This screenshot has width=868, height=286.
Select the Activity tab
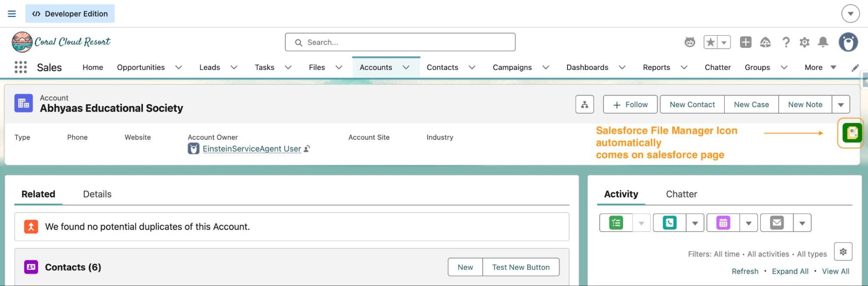coord(621,194)
